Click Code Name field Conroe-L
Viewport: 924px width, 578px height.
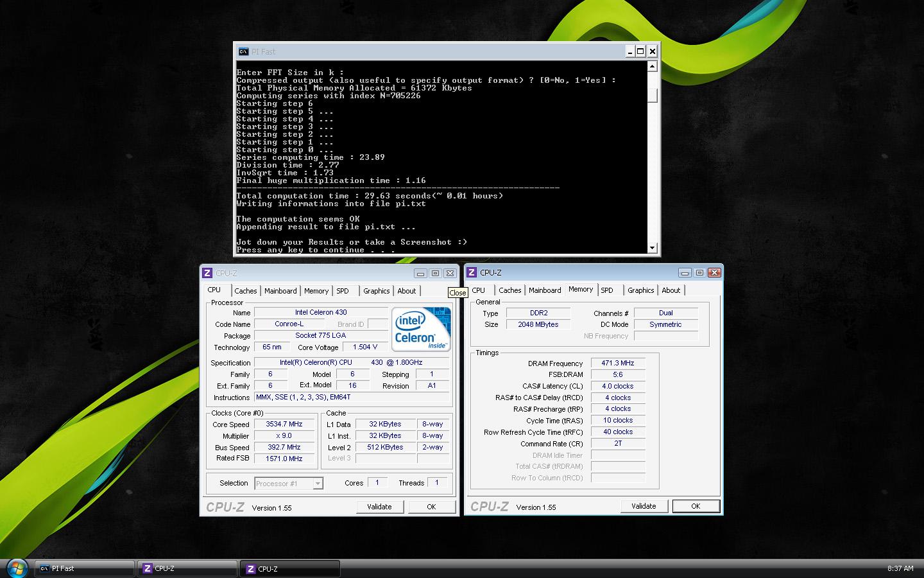[x=289, y=324]
